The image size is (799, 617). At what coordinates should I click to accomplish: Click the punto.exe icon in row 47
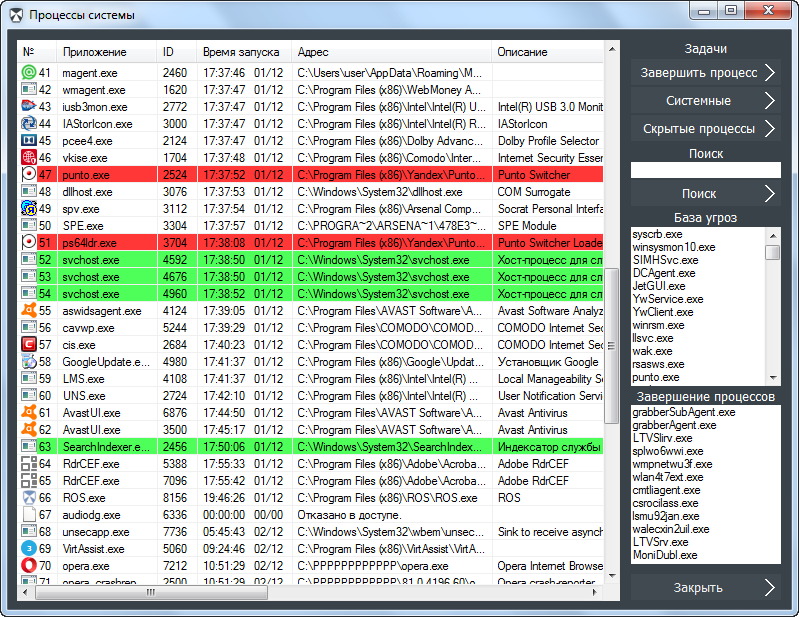coord(29,175)
